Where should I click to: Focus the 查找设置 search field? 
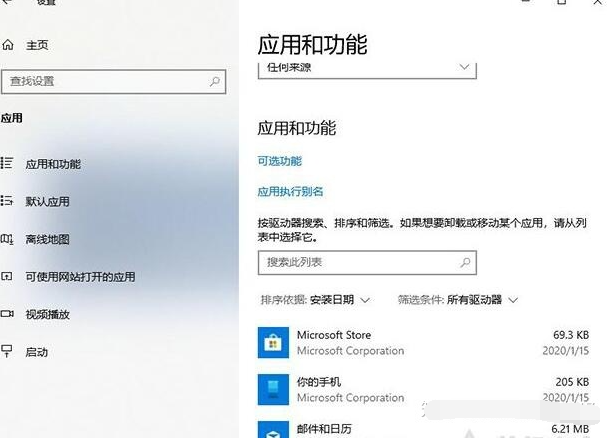pyautogui.click(x=113, y=82)
